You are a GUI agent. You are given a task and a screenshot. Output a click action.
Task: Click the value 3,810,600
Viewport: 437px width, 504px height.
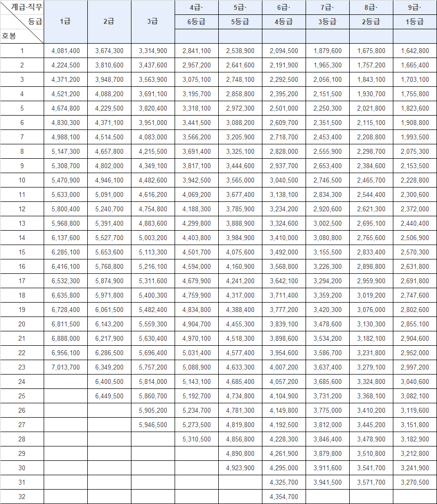109,65
